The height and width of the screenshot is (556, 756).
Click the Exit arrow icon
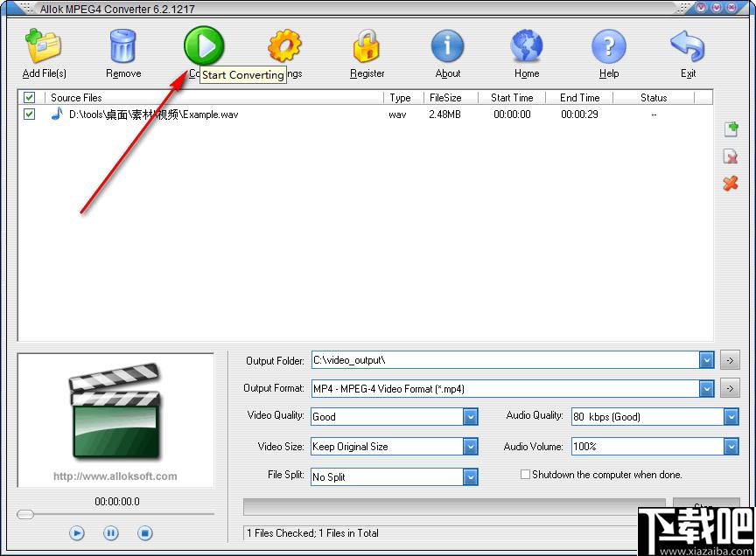coord(688,45)
